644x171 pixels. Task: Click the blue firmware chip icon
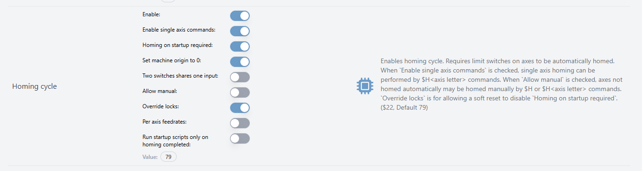365,86
